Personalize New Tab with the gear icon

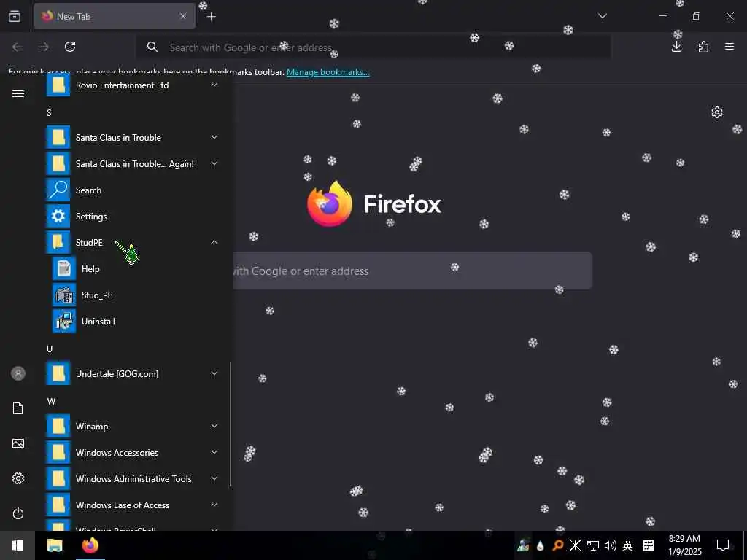[x=717, y=112]
